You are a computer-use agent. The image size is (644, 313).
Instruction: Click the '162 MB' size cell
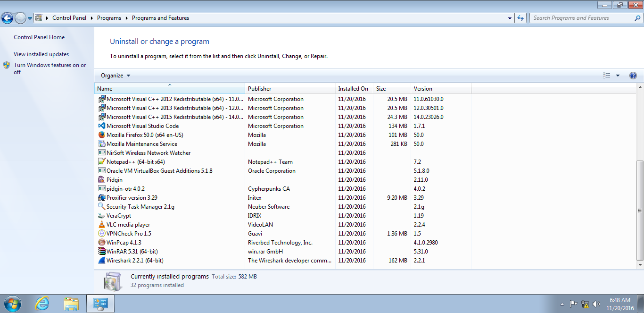398,261
